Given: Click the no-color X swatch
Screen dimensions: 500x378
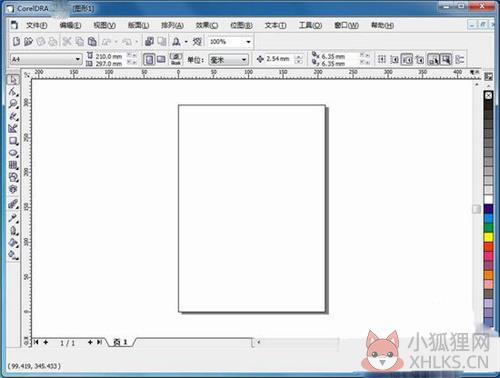Looking at the screenshot, I should [x=488, y=96].
